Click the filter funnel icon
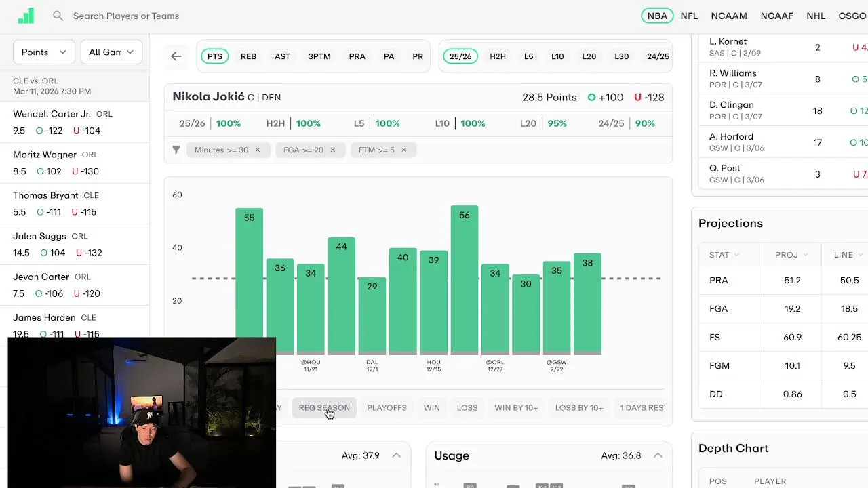The height and width of the screenshot is (488, 868). tap(176, 150)
